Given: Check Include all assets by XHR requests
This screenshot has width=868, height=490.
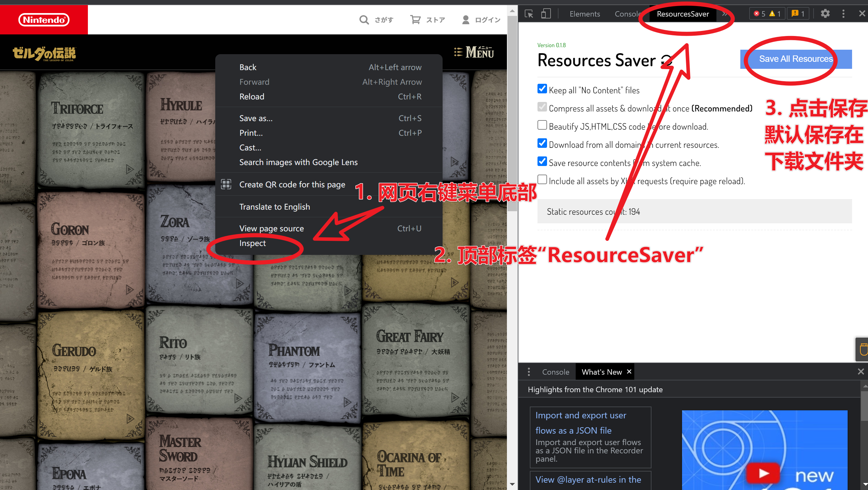Looking at the screenshot, I should (542, 179).
